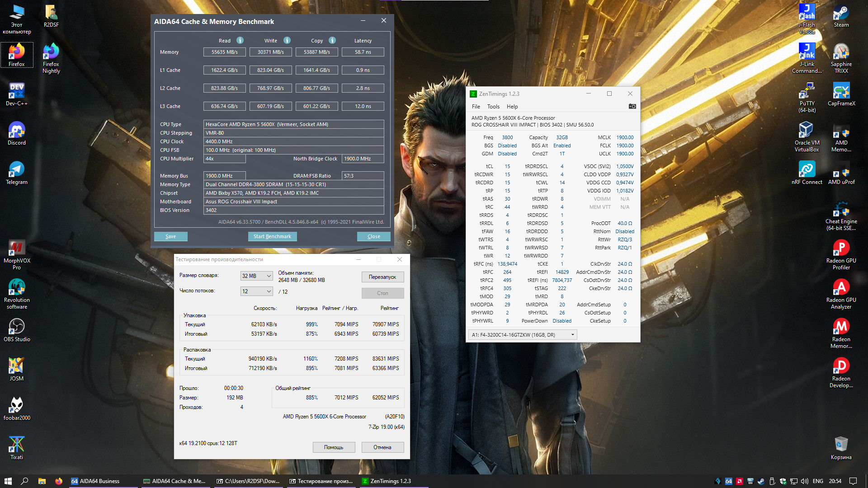Screen dimensions: 868x488
Task: Open the volume control in system tray
Action: tap(805, 481)
